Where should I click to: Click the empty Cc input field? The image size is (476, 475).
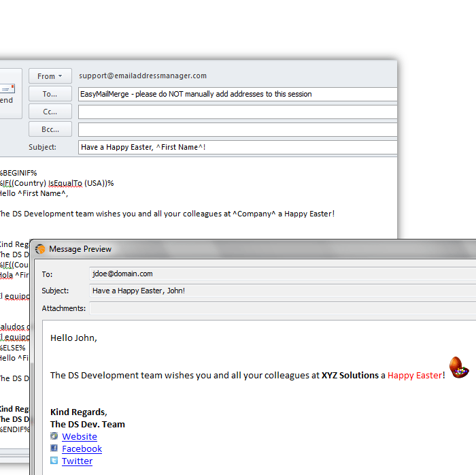pos(238,112)
